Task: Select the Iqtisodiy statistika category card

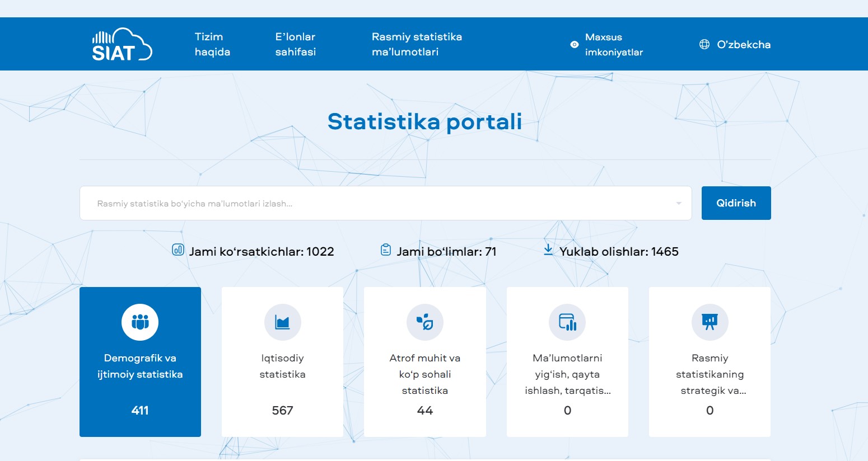Action: point(282,362)
